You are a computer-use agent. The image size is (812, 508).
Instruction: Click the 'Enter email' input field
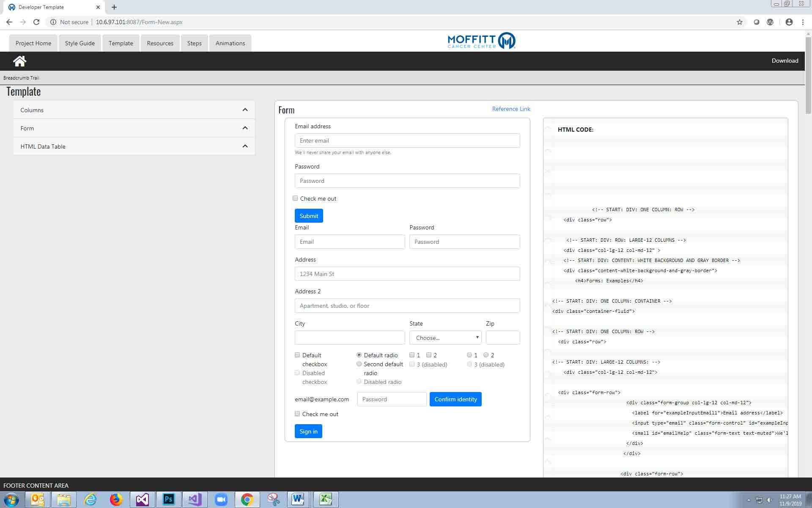[x=407, y=141]
